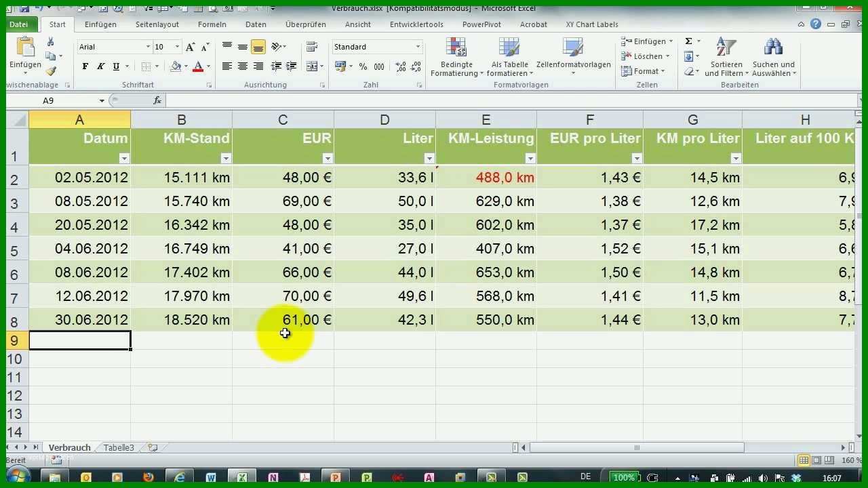The image size is (868, 488).
Task: Click the merge and center icon
Action: point(312,66)
